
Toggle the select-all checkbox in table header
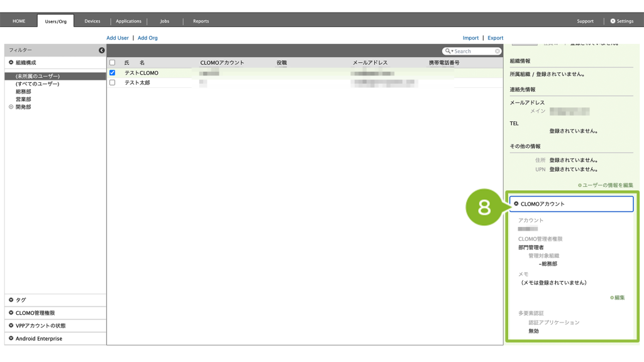(x=112, y=63)
